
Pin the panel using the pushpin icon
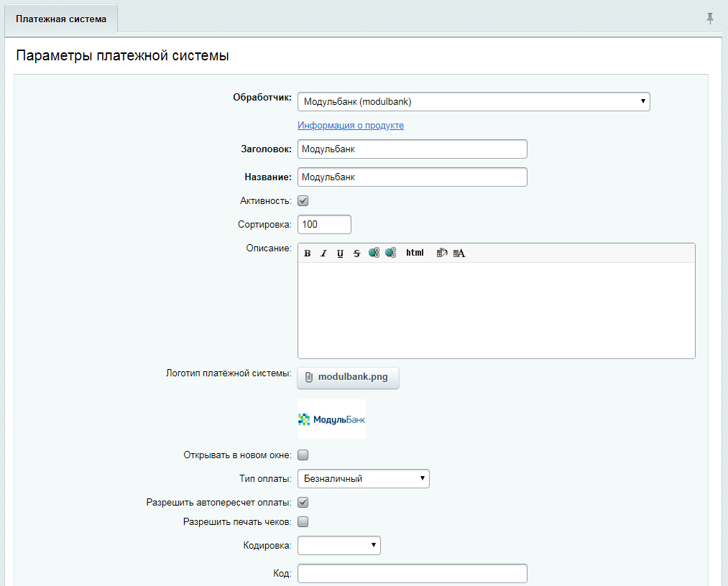pyautogui.click(x=710, y=19)
